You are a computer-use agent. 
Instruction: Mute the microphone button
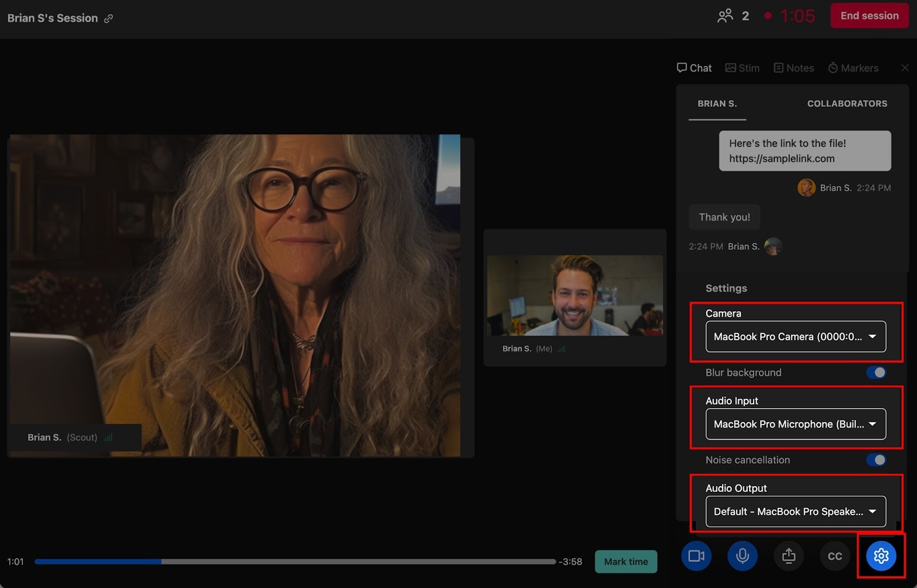click(x=742, y=556)
